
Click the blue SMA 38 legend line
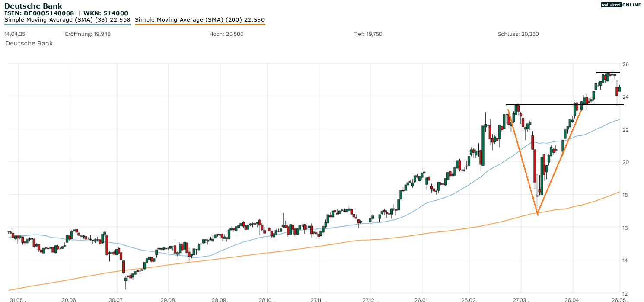[67, 24]
